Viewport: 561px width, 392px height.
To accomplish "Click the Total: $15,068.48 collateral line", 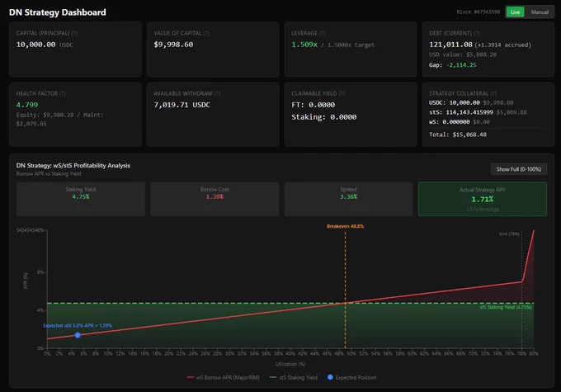I will 458,135.
